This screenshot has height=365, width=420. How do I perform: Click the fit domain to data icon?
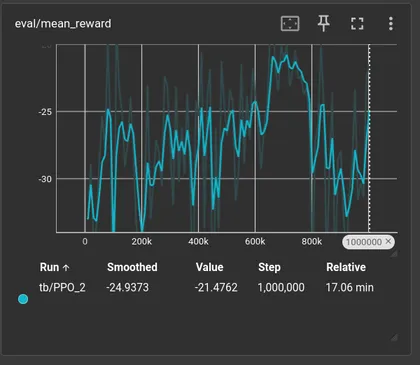290,24
